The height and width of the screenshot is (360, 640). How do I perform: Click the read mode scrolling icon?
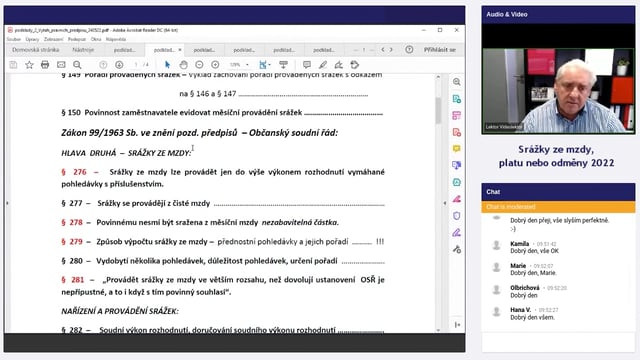(283, 65)
